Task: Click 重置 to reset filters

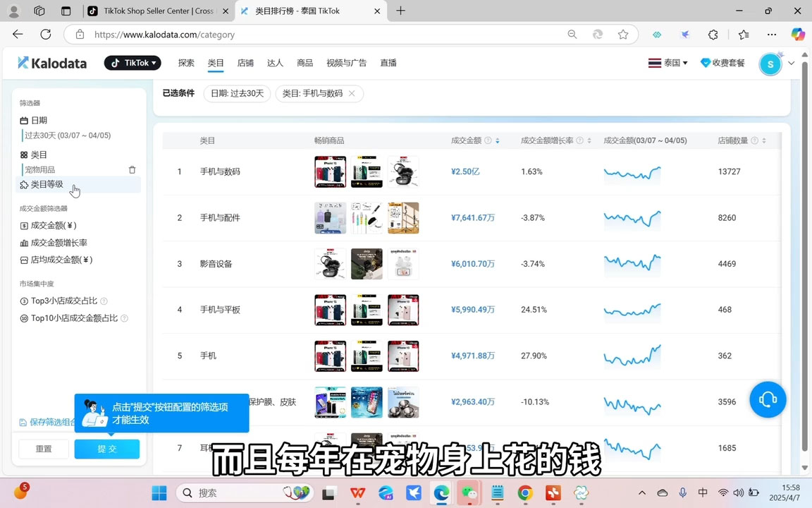Action: tap(43, 449)
